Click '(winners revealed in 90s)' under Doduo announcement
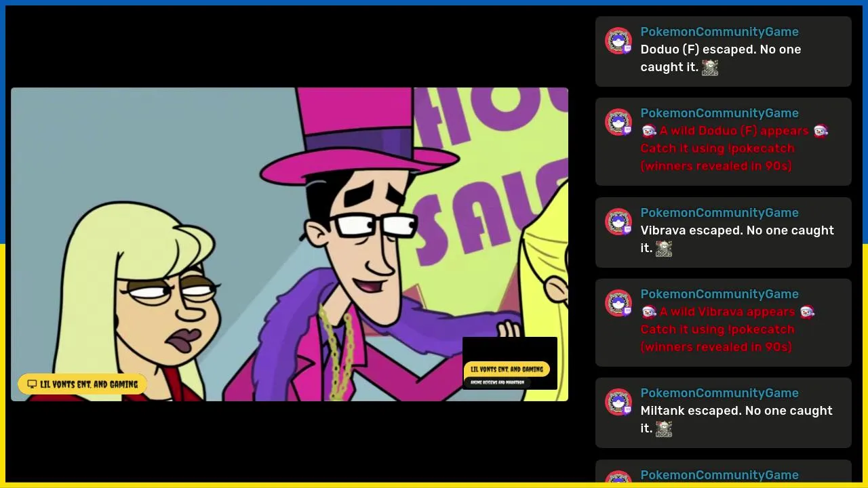Screen dimensions: 868x488 716,166
